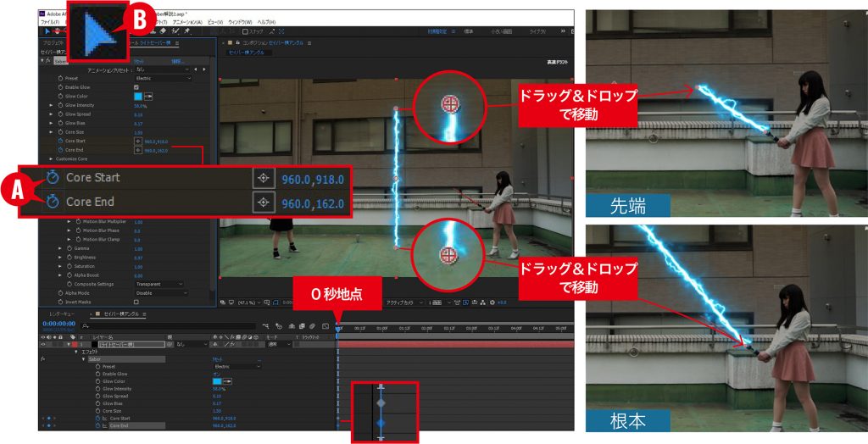Click the Preset stopwatch in Effect Controls
Screen dimensions: 868x444
(61, 79)
